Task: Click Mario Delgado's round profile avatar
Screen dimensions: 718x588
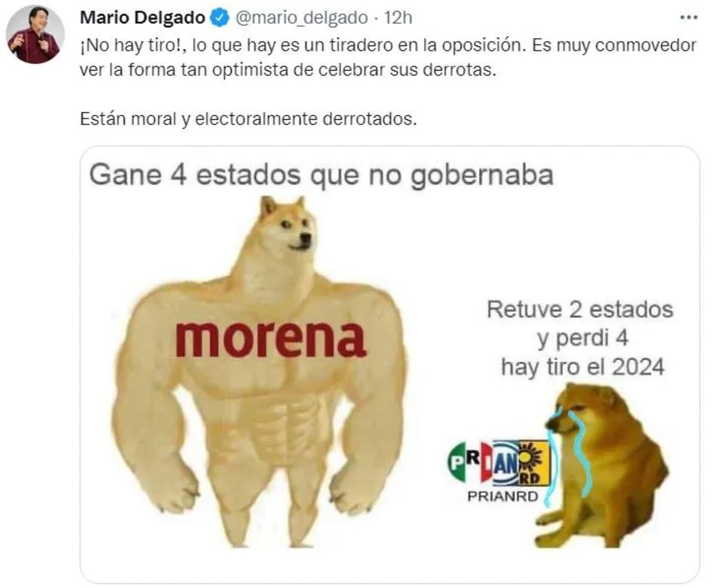Action: pyautogui.click(x=35, y=35)
